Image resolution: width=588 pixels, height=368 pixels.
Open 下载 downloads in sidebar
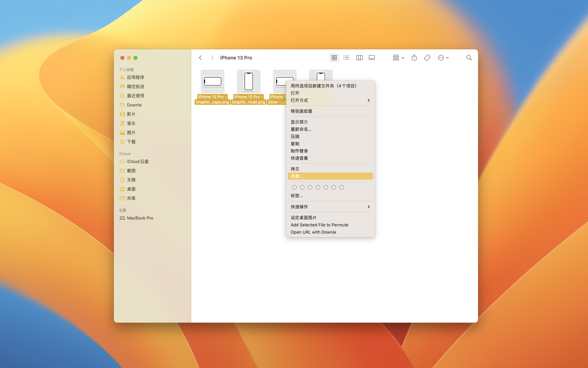click(153, 142)
